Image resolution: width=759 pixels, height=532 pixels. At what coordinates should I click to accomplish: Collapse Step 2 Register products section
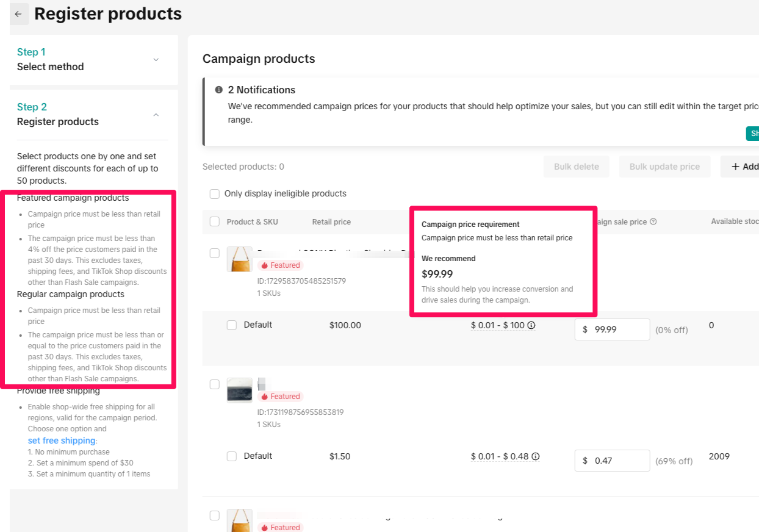click(156, 115)
